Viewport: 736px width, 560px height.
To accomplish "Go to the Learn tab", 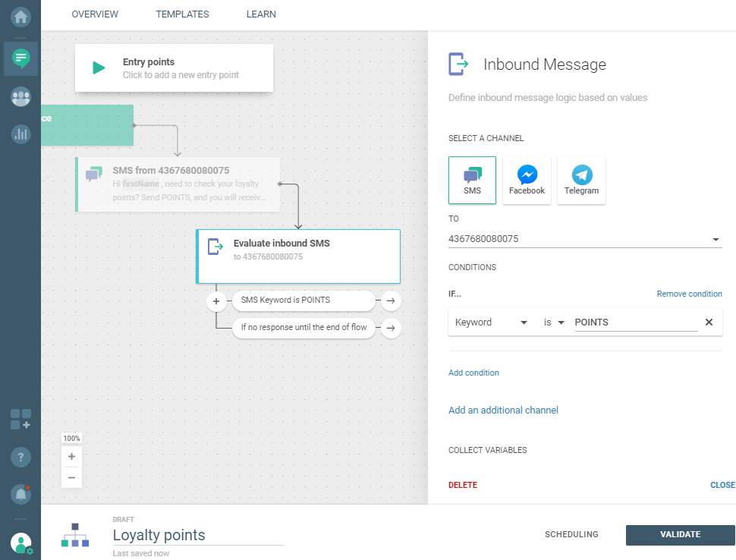I will tap(261, 14).
